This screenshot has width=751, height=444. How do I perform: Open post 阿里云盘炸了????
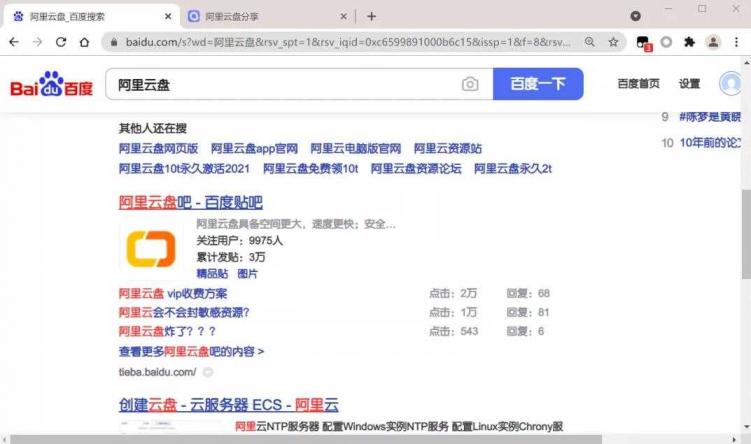point(167,331)
